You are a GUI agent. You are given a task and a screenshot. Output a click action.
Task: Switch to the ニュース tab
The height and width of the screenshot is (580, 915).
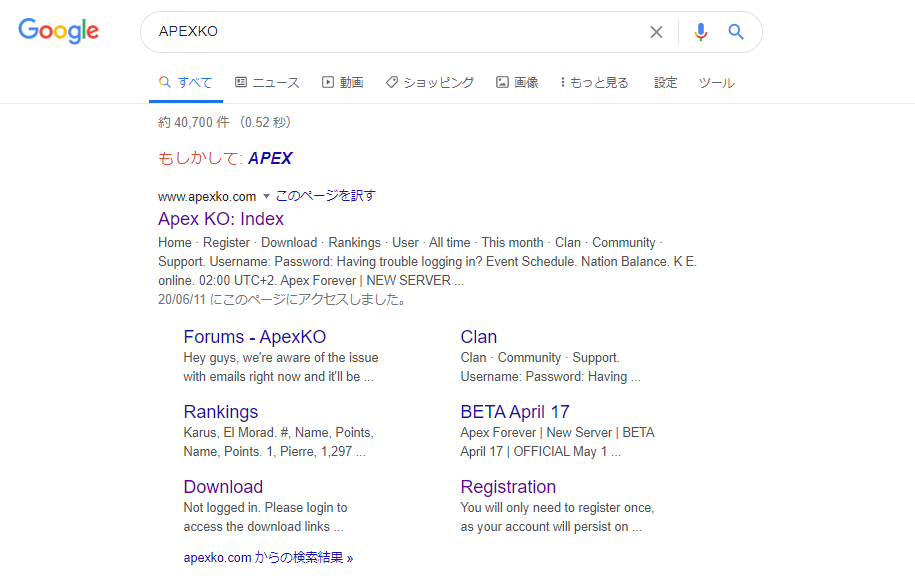(x=267, y=82)
